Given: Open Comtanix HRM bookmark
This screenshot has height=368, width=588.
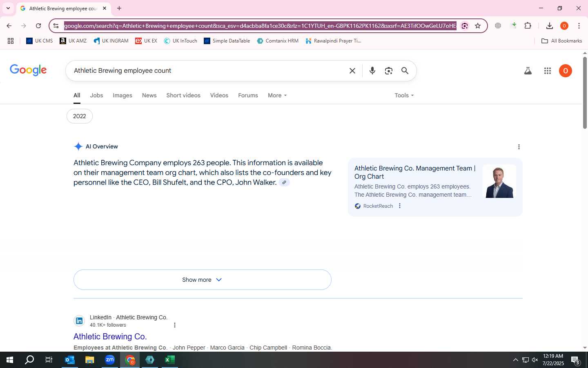Looking at the screenshot, I should [278, 41].
